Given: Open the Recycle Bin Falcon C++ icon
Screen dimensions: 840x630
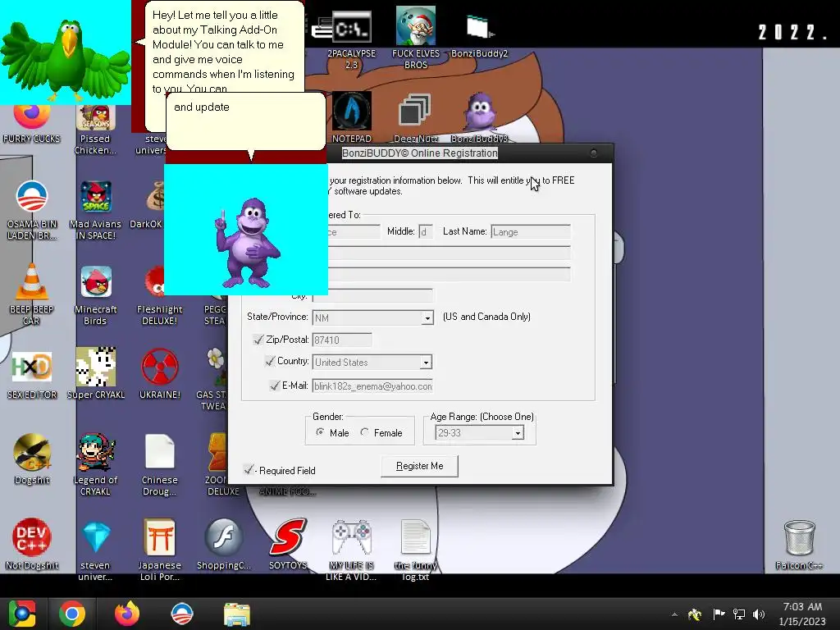Looking at the screenshot, I should 799,538.
